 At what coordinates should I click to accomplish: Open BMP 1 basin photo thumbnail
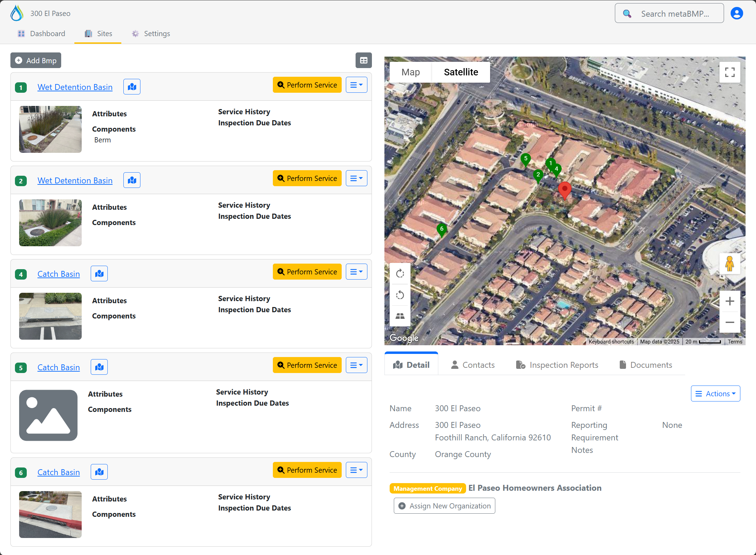pyautogui.click(x=50, y=130)
